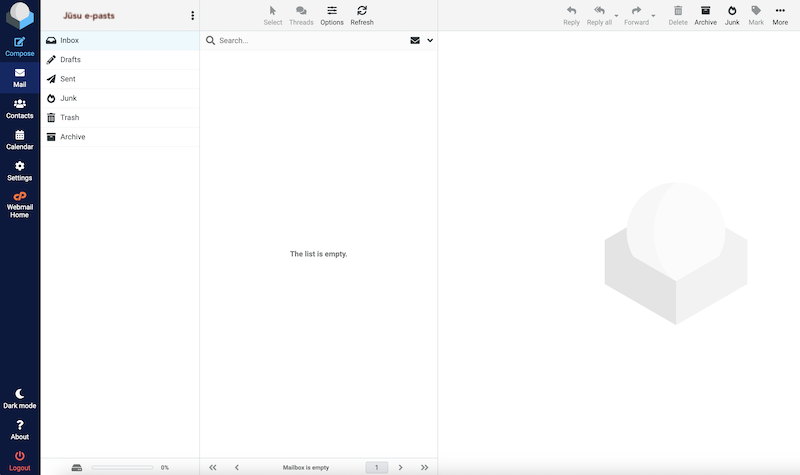800x475 pixels.
Task: Log out of webmail
Action: tap(19, 460)
